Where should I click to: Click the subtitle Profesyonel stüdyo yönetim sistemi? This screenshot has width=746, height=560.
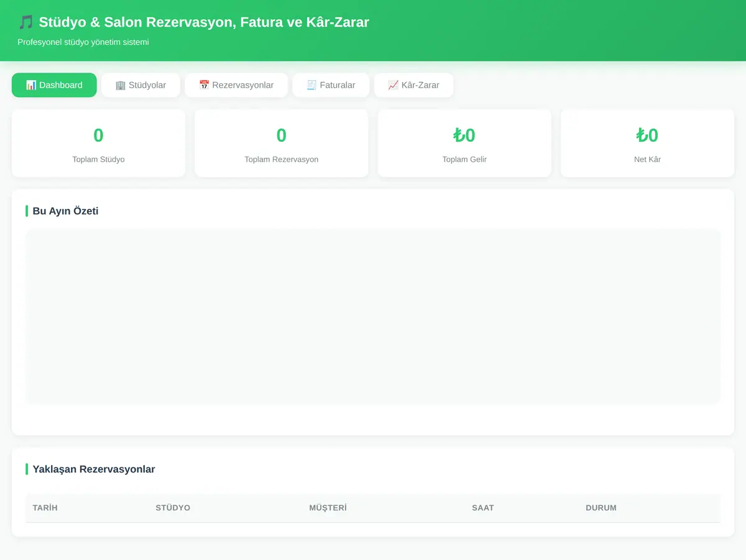coord(83,42)
